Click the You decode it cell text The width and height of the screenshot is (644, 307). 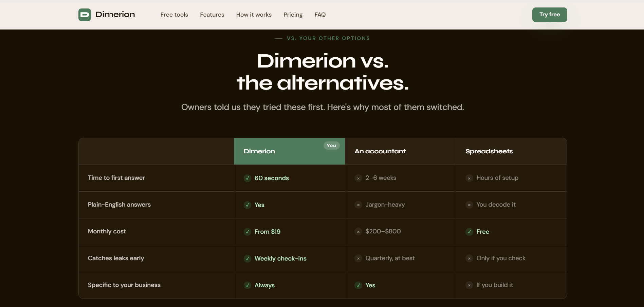[x=496, y=205]
